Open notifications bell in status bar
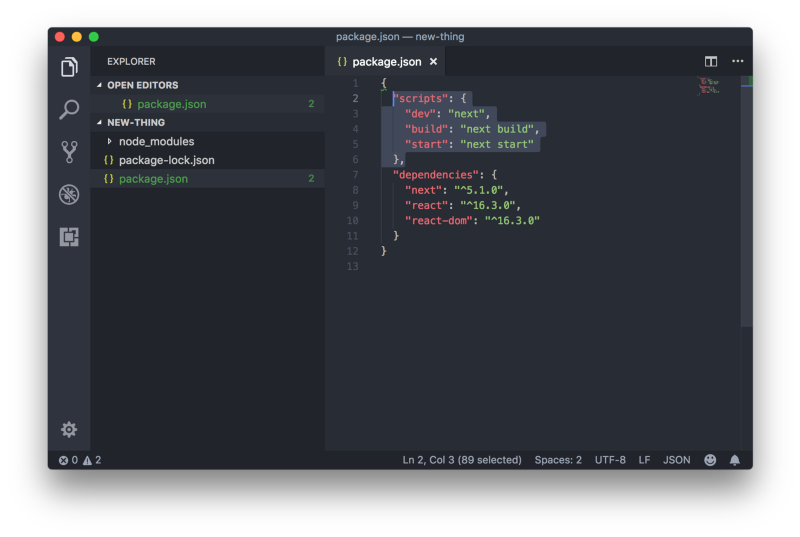Screen dimensions: 800x537 click(x=735, y=460)
